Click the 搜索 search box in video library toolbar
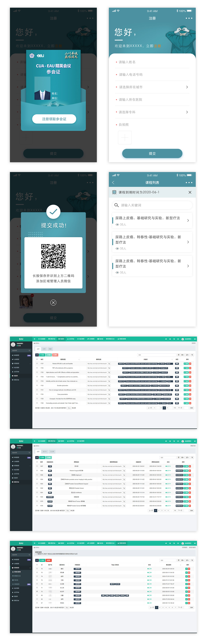 [157, 355]
